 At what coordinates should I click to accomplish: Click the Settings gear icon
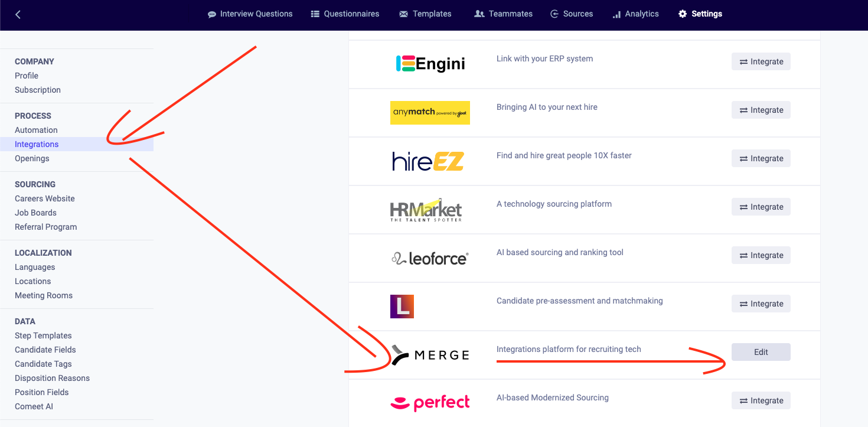[683, 14]
